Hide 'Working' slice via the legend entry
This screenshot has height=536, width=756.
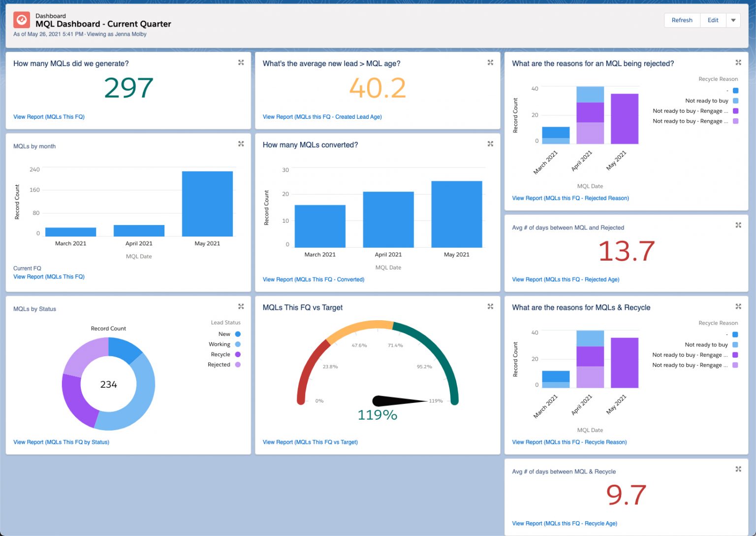[219, 344]
